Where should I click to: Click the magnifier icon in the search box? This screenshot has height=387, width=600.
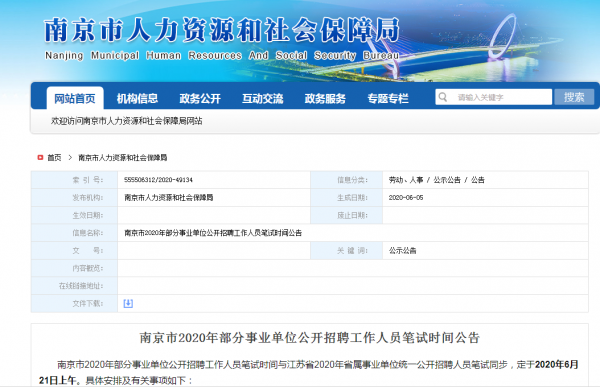[x=443, y=97]
